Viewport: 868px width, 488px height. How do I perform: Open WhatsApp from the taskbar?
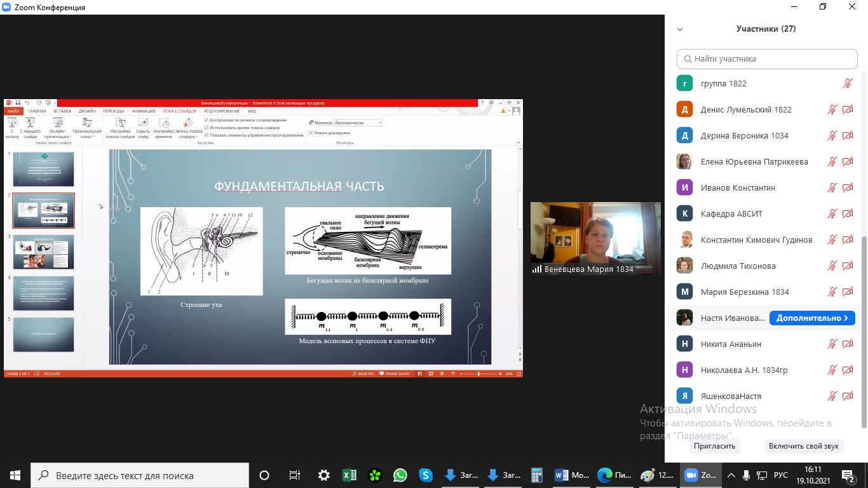coord(400,475)
